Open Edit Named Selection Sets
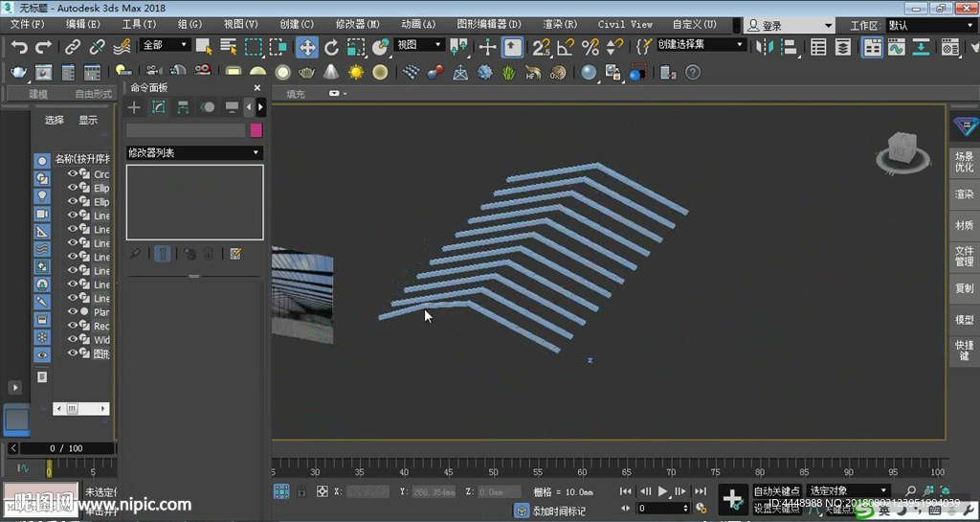The height and width of the screenshot is (522, 980). tap(644, 47)
